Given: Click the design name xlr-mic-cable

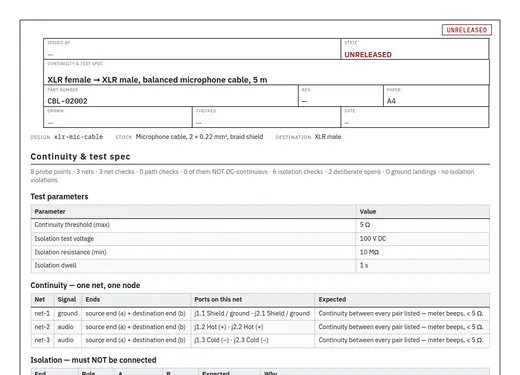Looking at the screenshot, I should click(78, 137).
